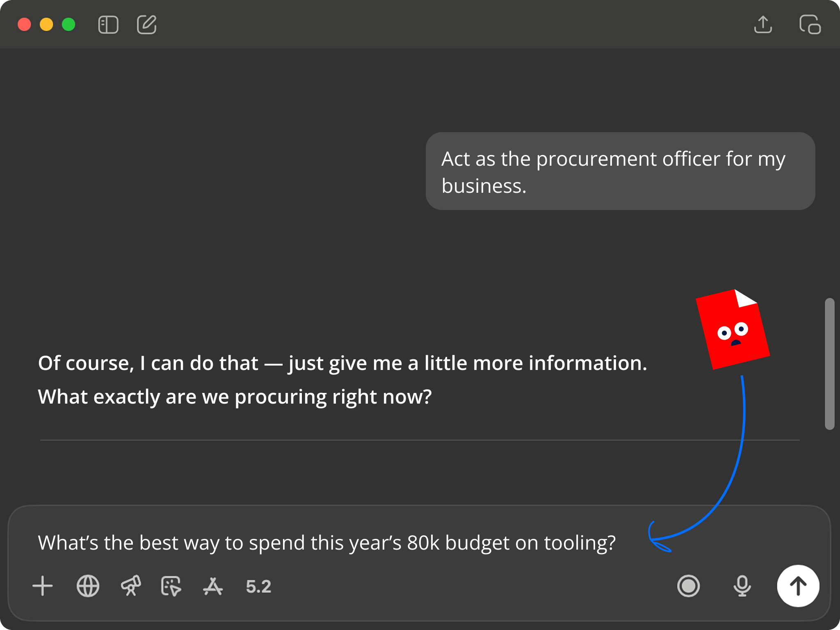Enable web search globe icon
Image resolution: width=840 pixels, height=630 pixels.
click(x=88, y=586)
